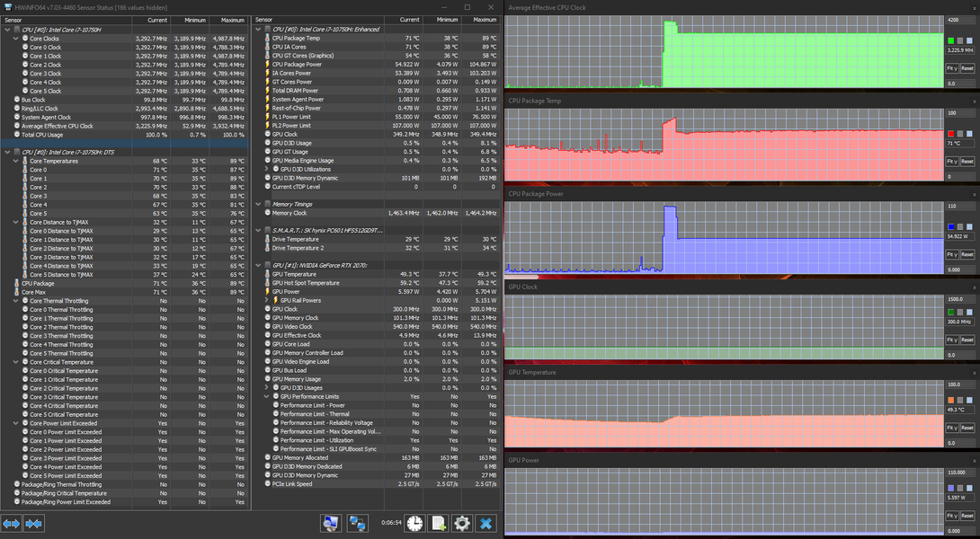Edit the 4200 maximum value field
Screen dimensions: 980x539
(959, 20)
